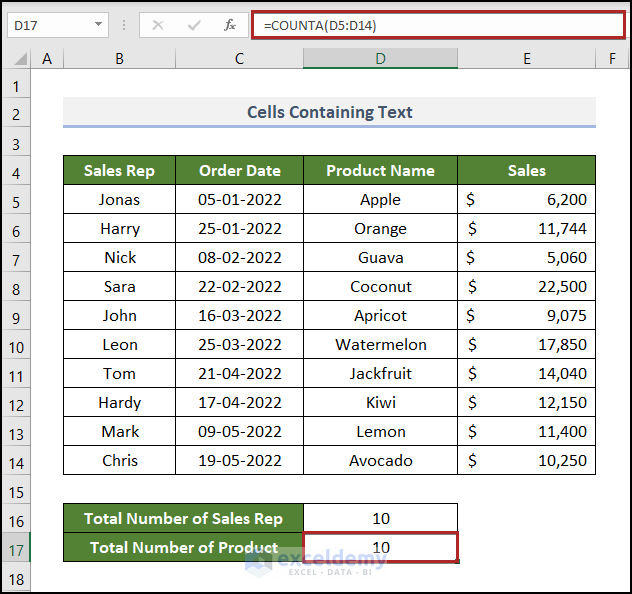
Task: Open Insert Function fx dialog
Action: (230, 25)
